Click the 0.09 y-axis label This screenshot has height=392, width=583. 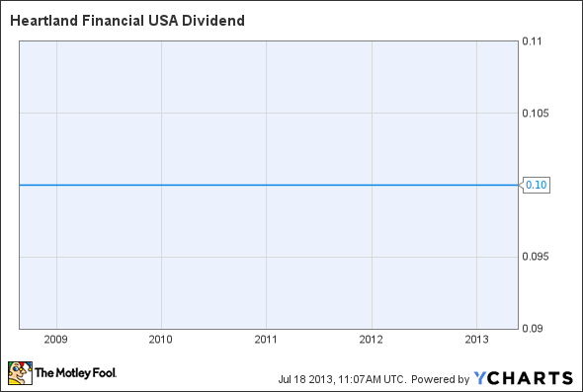point(532,329)
